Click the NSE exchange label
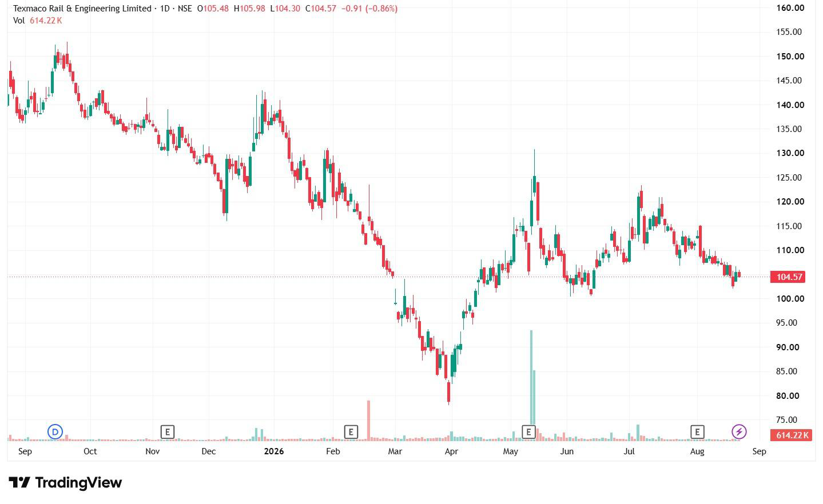Screen dimensions: 823x504 click(185, 9)
